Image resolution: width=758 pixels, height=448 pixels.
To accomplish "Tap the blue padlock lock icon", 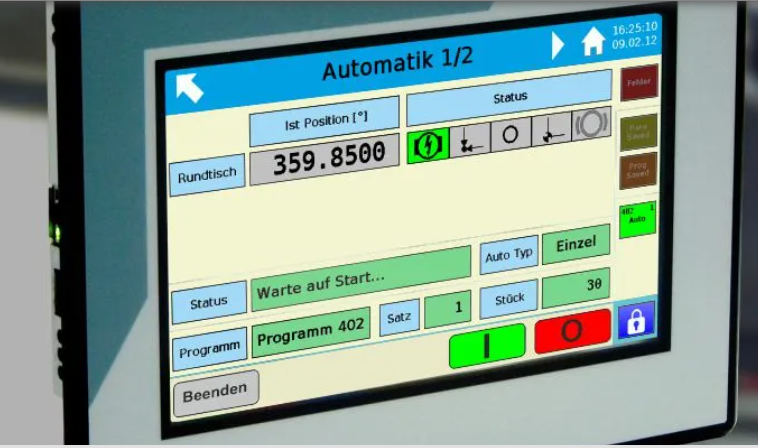I will (x=637, y=320).
